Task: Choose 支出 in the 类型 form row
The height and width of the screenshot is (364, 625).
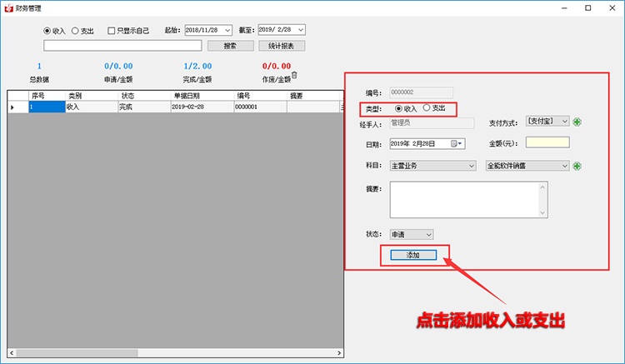Action: tap(427, 108)
